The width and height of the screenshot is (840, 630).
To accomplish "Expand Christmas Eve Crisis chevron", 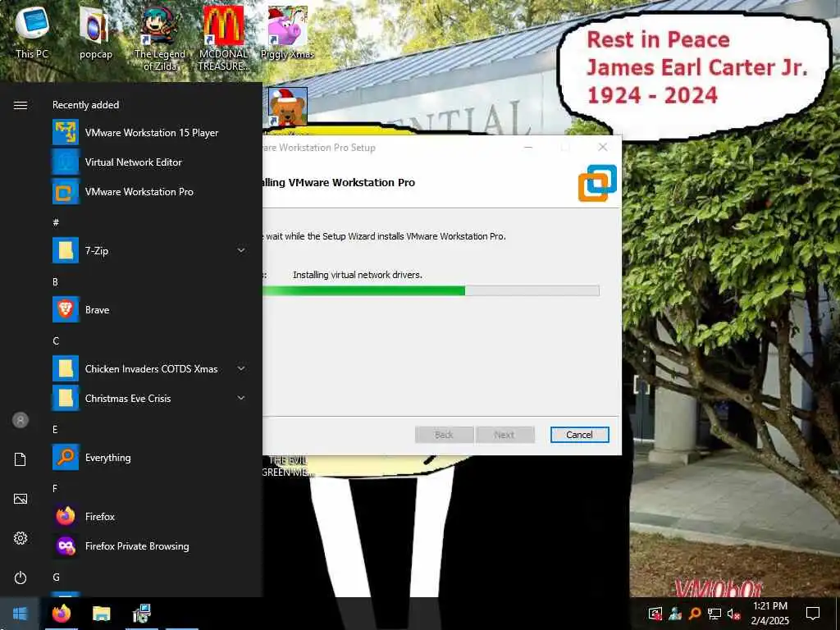I will tap(241, 398).
